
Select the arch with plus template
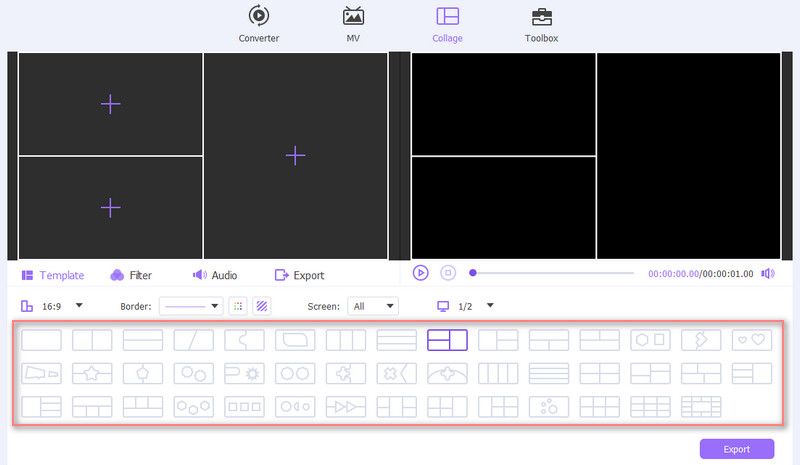(x=447, y=374)
